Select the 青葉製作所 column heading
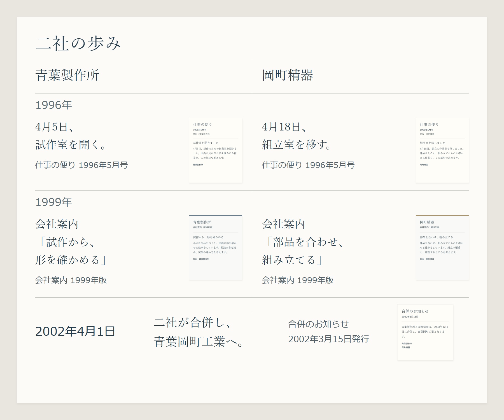 click(x=67, y=75)
